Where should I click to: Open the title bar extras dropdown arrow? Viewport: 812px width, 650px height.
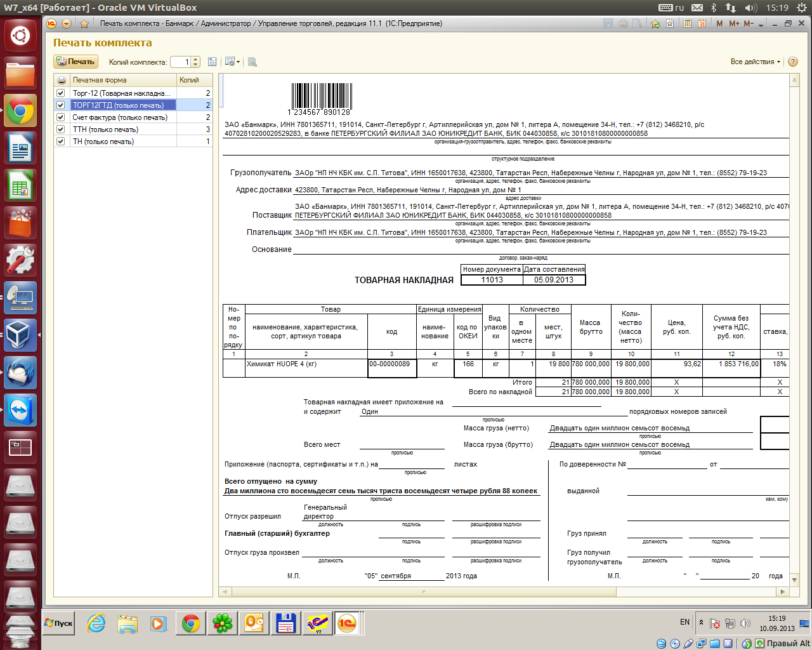(761, 24)
